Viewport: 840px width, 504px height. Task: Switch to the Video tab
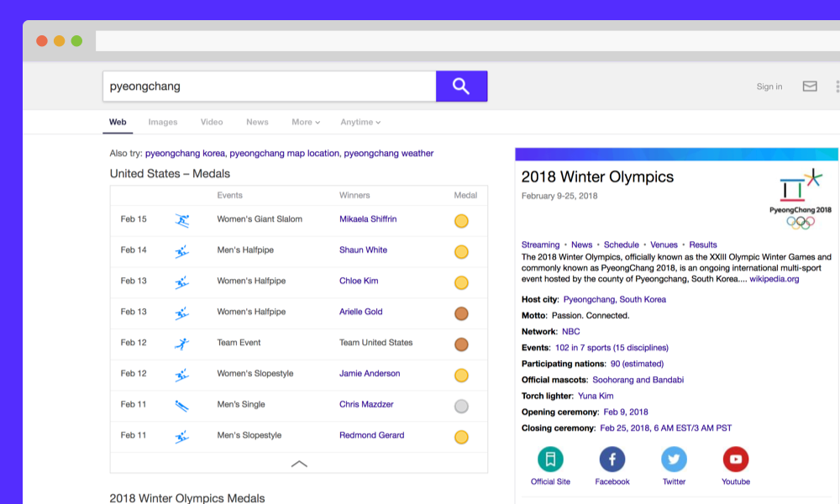(x=212, y=122)
